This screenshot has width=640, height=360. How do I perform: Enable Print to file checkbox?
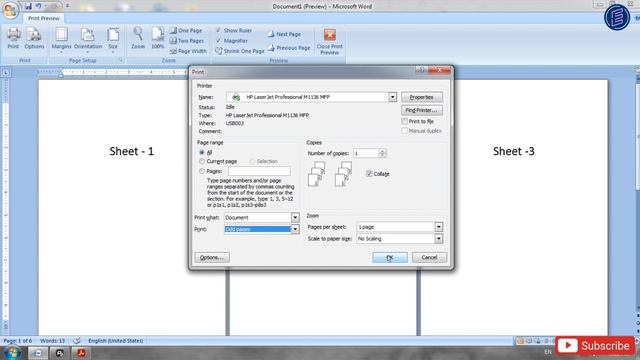(404, 121)
